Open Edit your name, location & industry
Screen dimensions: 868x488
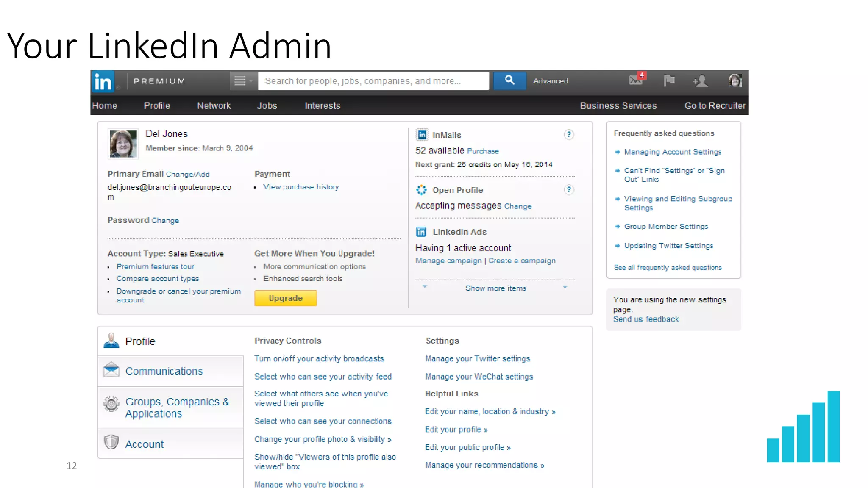coord(490,412)
